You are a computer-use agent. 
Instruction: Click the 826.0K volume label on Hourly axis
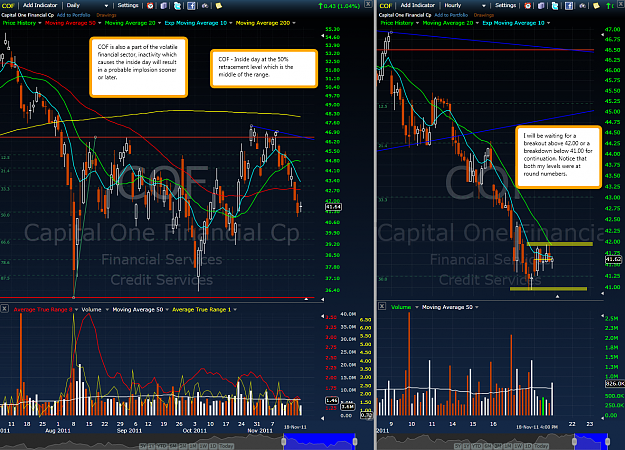(614, 383)
